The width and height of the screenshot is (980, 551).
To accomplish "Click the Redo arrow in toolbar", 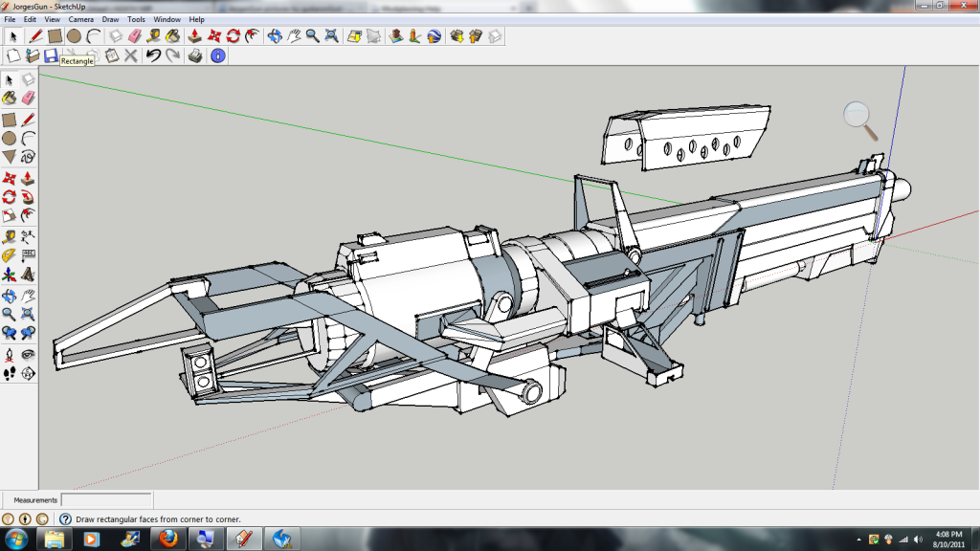I will [x=172, y=56].
